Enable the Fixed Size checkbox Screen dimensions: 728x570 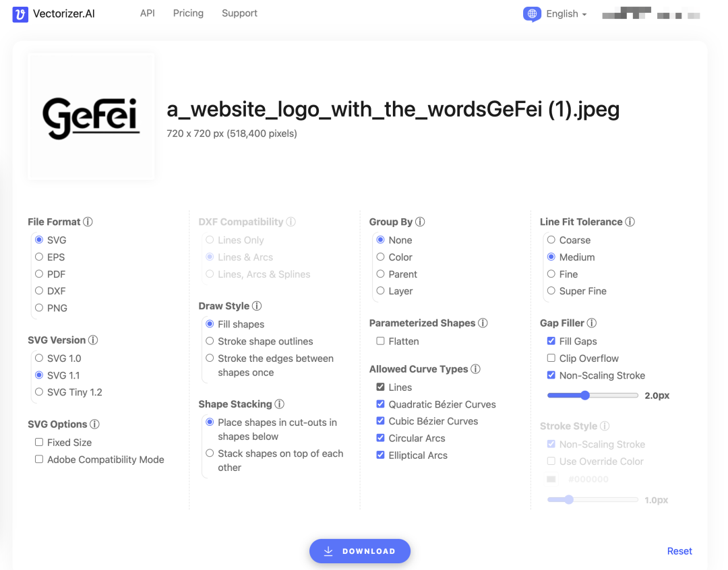tap(39, 443)
